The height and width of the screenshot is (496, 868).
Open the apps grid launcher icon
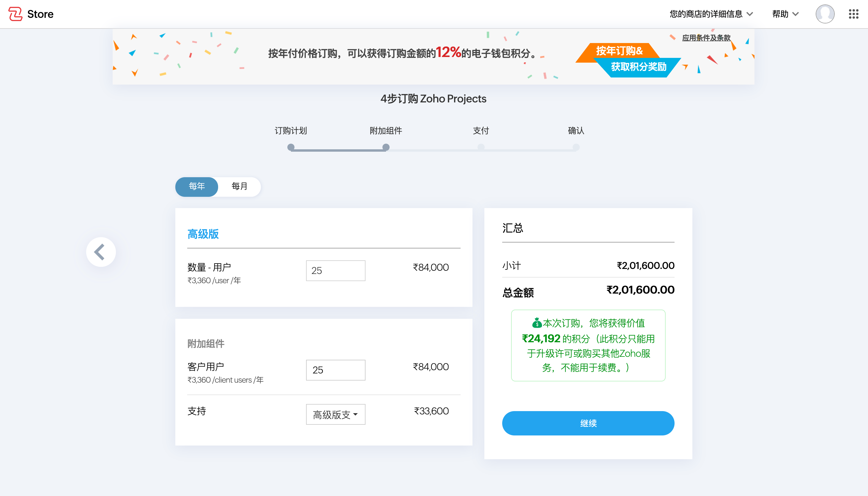[x=853, y=14]
